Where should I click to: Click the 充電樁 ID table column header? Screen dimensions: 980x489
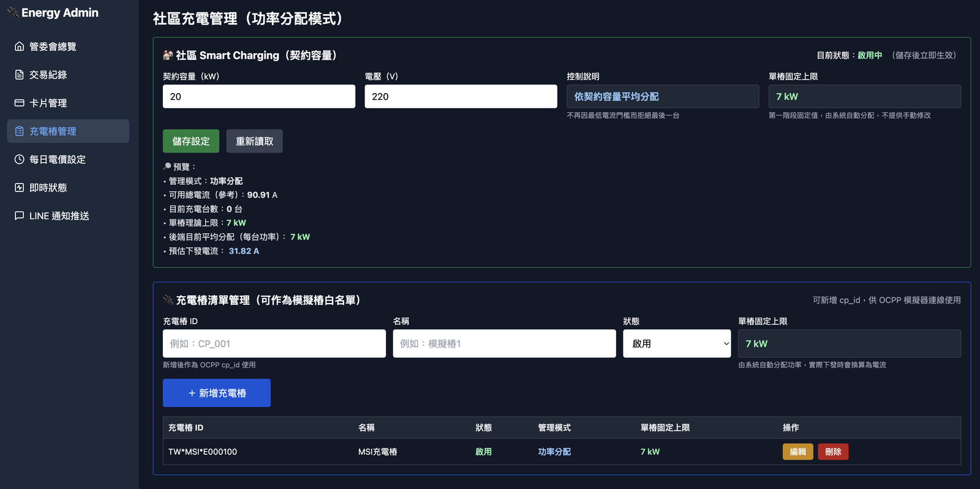tap(186, 428)
